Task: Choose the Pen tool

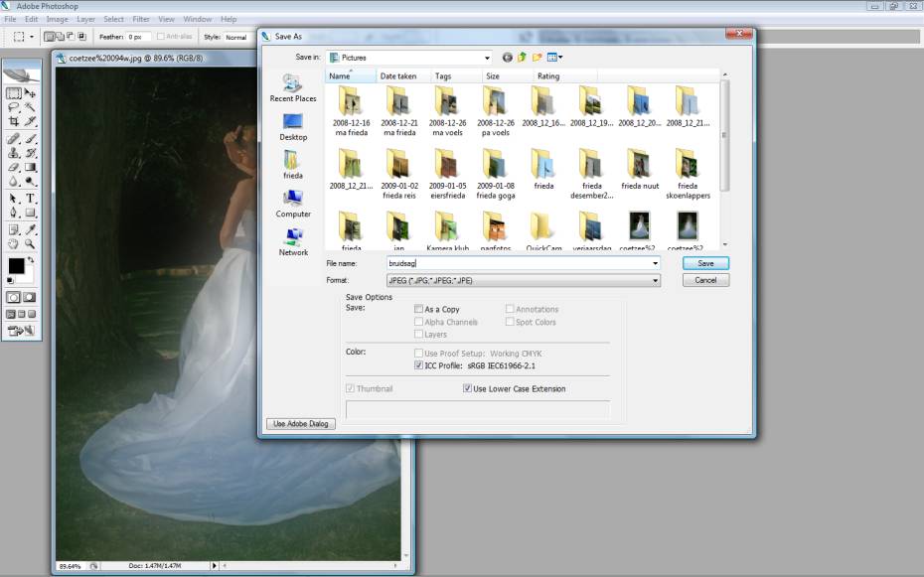Action: [13, 213]
